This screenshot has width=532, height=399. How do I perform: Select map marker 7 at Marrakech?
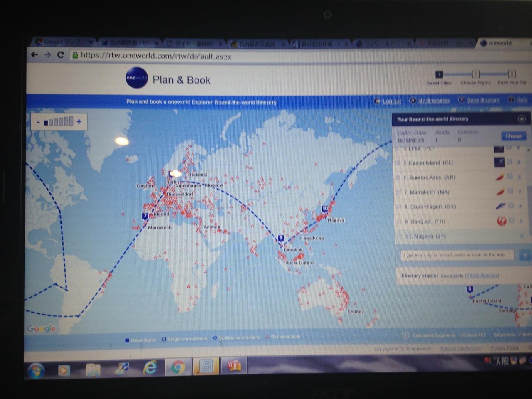145,217
